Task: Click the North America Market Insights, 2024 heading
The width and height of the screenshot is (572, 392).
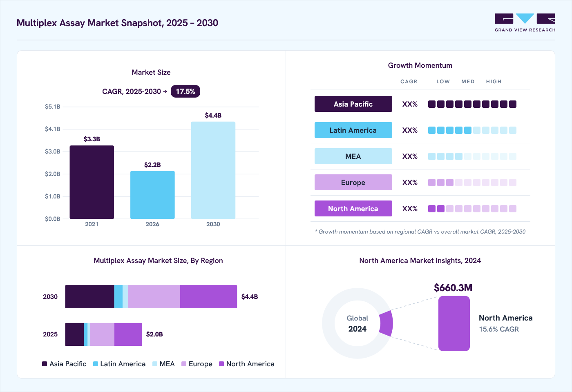Action: tap(420, 261)
